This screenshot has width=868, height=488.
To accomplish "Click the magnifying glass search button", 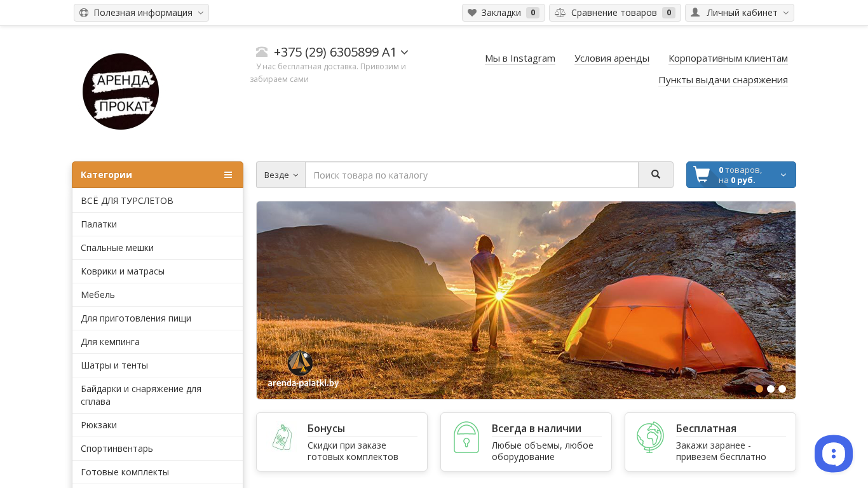I will (x=655, y=175).
